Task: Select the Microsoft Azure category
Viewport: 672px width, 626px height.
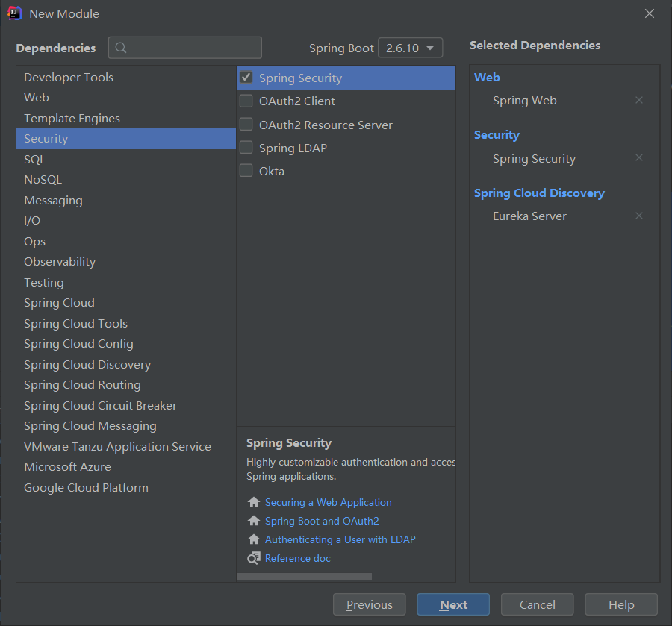Action: (126, 467)
